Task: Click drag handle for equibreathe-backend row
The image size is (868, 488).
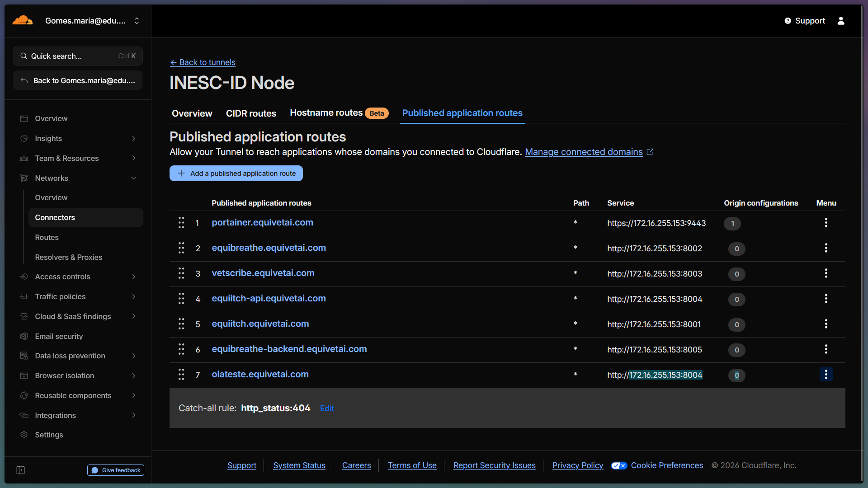Action: pos(181,349)
